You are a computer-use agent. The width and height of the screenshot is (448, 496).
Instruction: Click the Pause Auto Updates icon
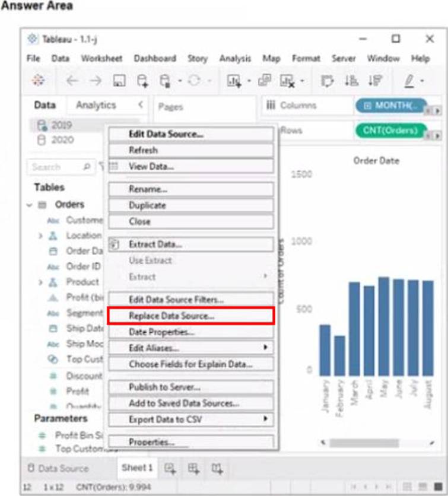[165, 81]
